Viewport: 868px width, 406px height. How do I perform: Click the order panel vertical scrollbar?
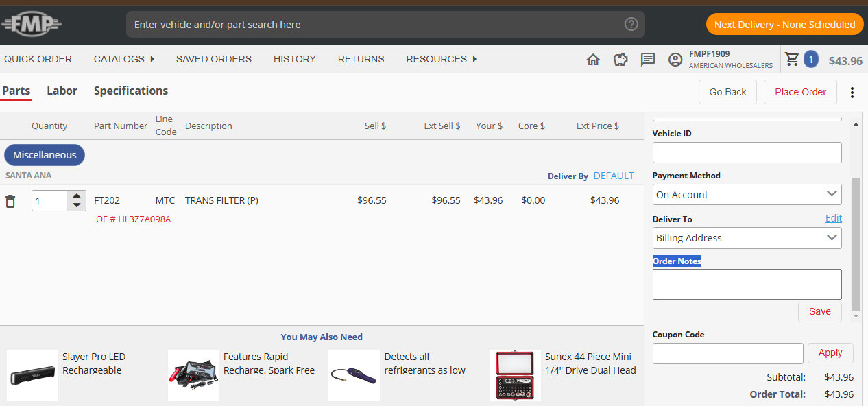856,243
